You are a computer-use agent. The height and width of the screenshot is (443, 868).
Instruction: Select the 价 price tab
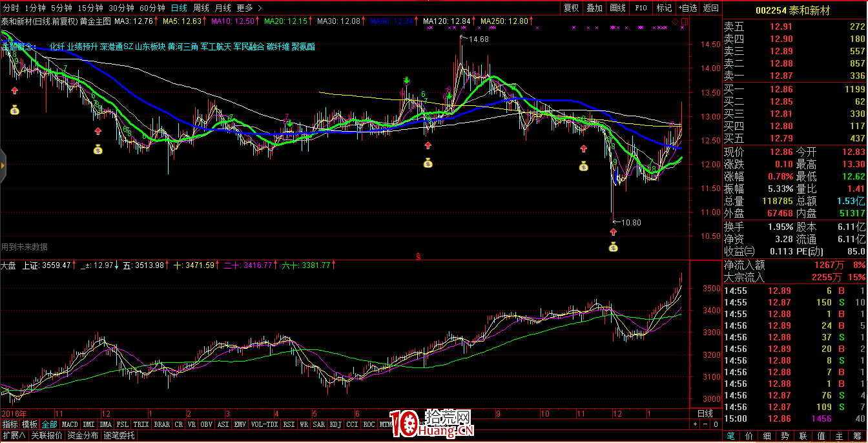pyautogui.click(x=749, y=437)
